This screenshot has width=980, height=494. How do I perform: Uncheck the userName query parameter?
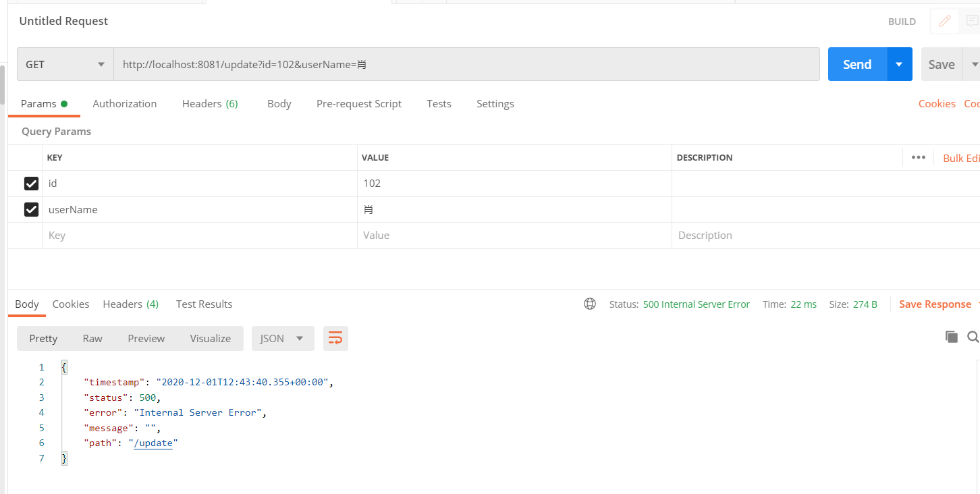pyautogui.click(x=31, y=209)
